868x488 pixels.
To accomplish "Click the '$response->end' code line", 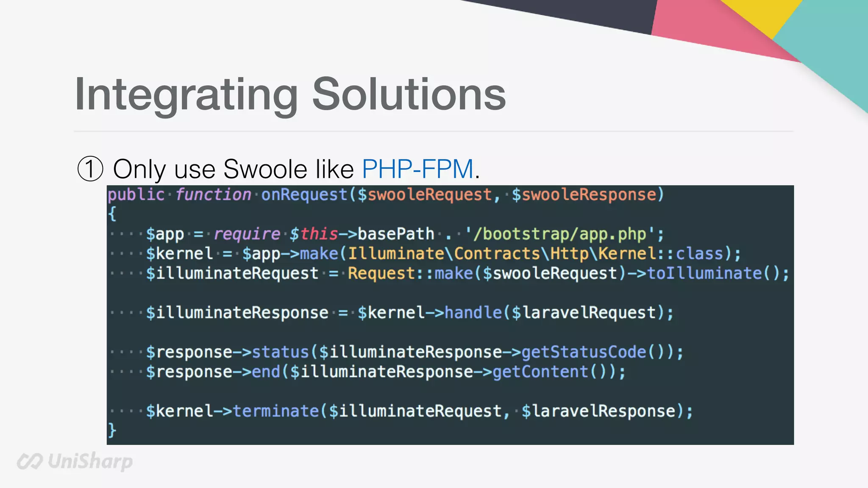I will click(x=386, y=372).
